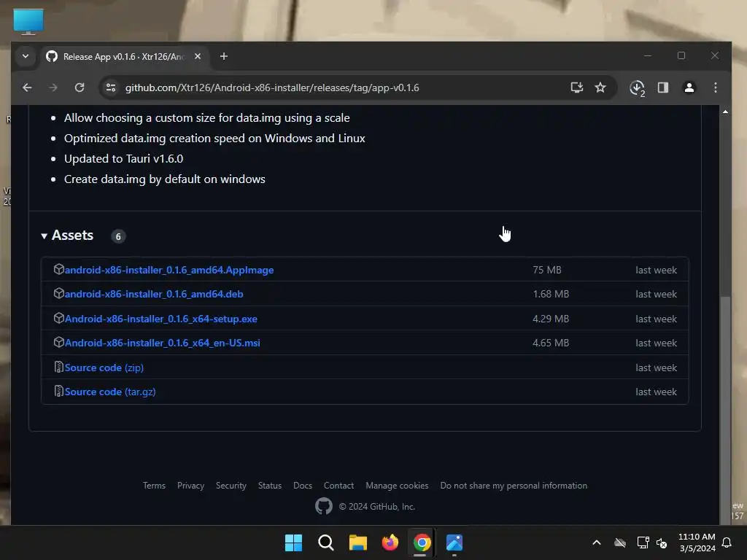747x560 pixels.
Task: Open the Windows Start menu
Action: 293,542
